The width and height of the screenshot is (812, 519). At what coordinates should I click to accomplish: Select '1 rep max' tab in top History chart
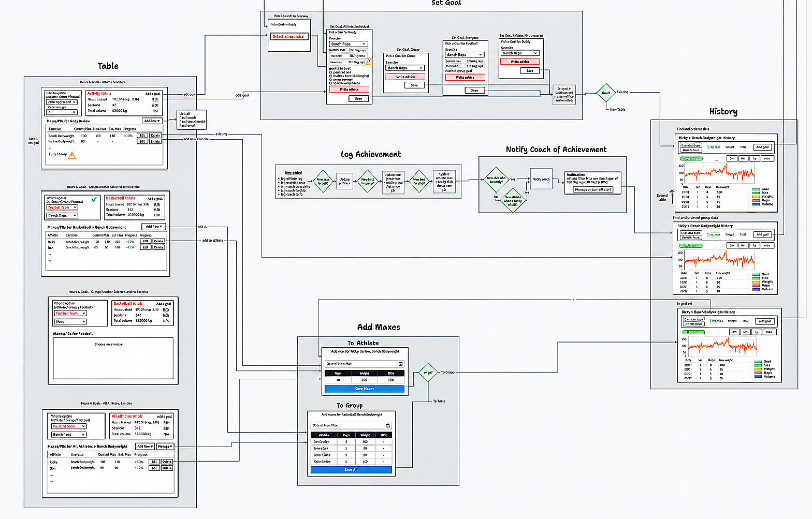point(714,147)
